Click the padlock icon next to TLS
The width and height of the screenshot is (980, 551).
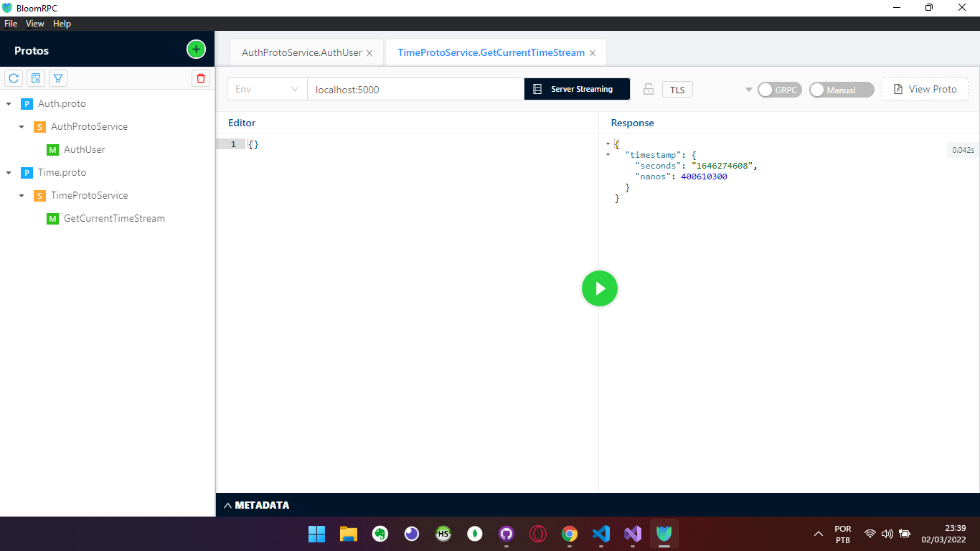click(649, 90)
